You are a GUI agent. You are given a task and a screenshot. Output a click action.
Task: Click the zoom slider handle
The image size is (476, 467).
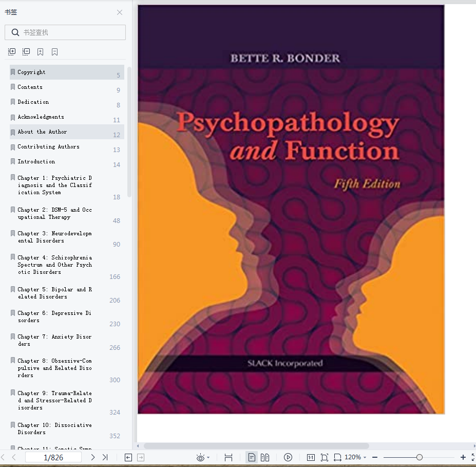(x=420, y=457)
